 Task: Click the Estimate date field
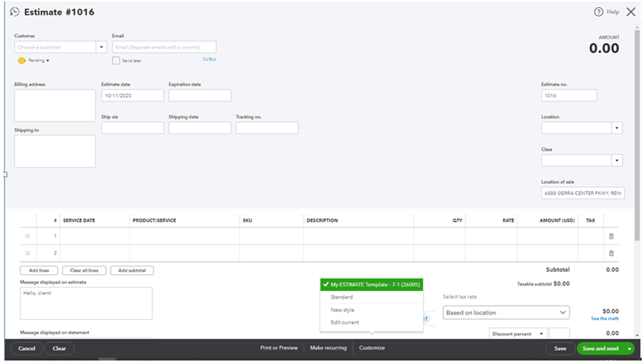coord(132,96)
